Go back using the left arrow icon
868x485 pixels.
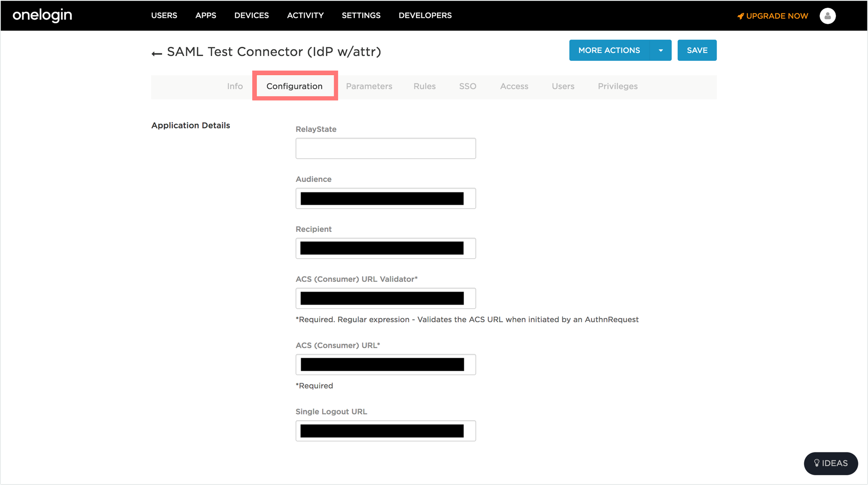pyautogui.click(x=157, y=53)
